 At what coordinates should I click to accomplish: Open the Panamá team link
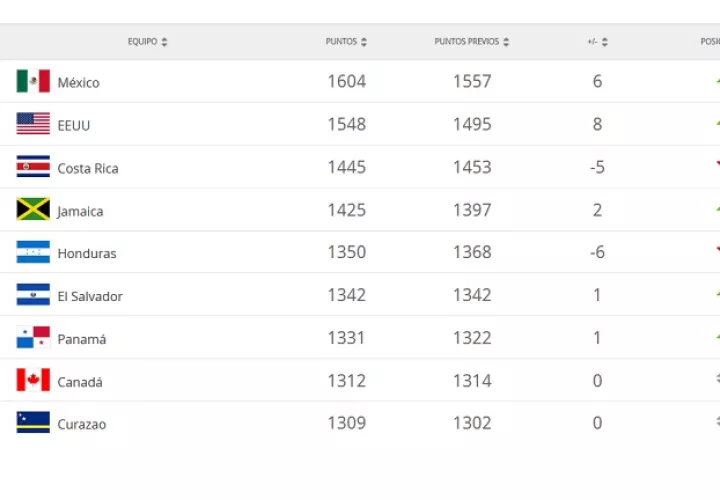coord(82,339)
